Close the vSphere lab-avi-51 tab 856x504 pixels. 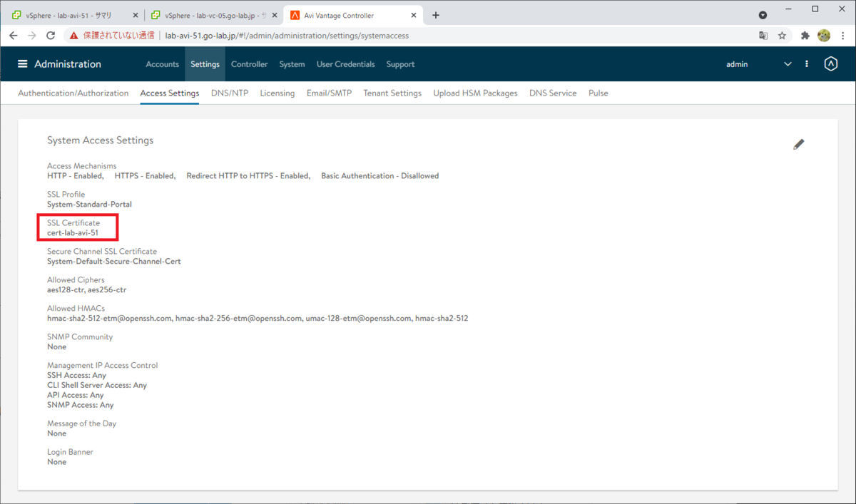click(136, 16)
